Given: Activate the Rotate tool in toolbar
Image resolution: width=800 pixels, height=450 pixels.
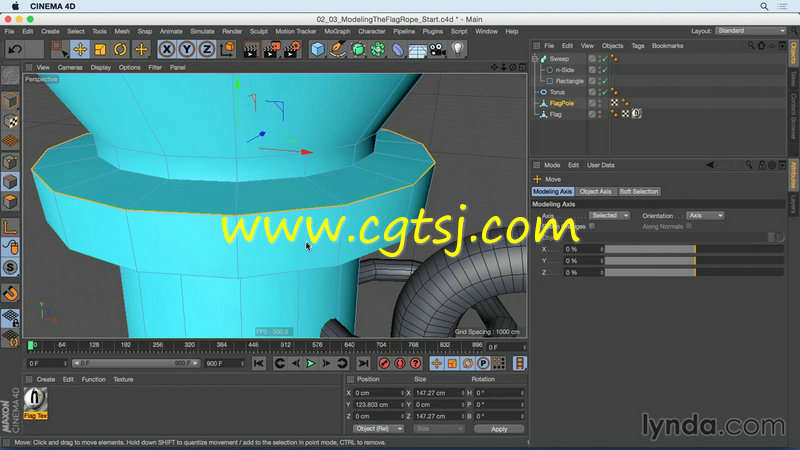Looking at the screenshot, I should 120,49.
